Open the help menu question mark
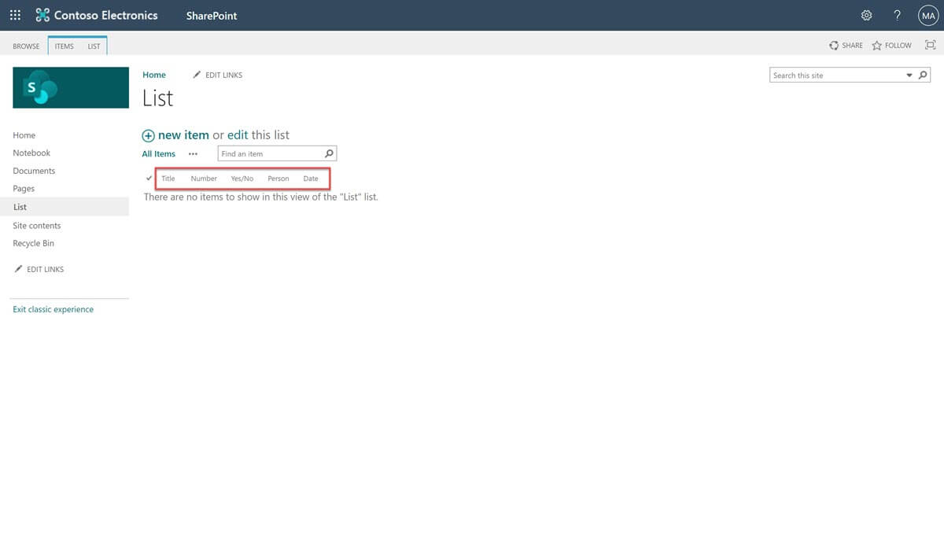This screenshot has width=944, height=560. (x=897, y=15)
